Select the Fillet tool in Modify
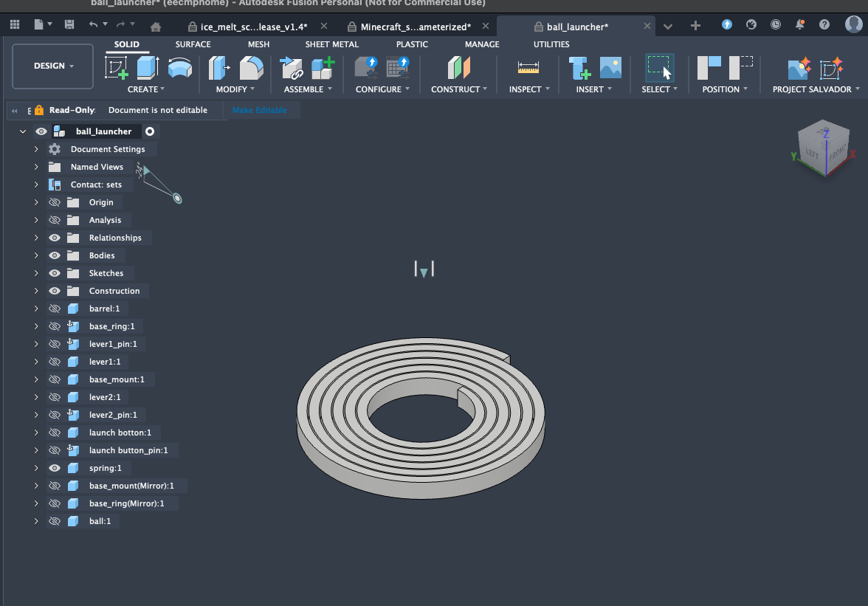868x606 pixels. tap(251, 68)
